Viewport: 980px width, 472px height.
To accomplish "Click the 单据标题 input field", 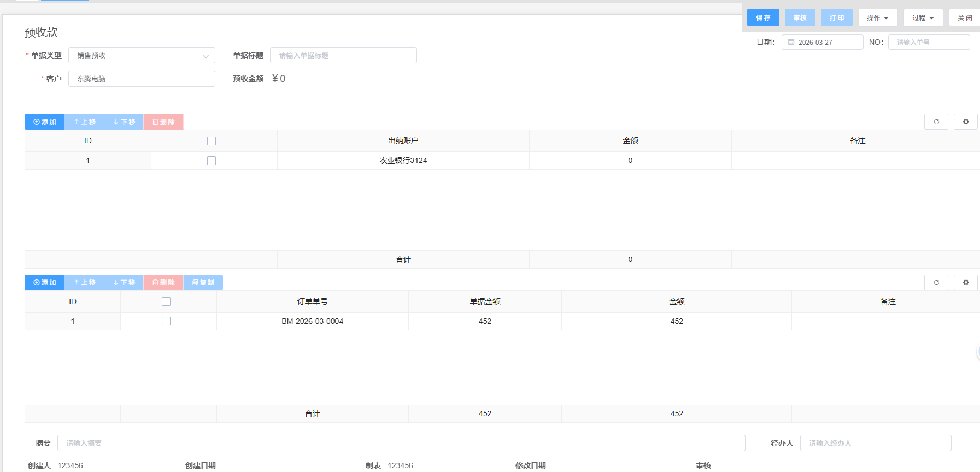I will 343,55.
